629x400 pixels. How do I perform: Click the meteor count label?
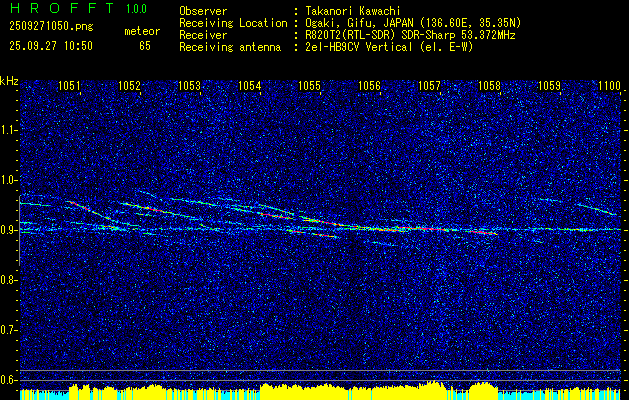(142, 31)
